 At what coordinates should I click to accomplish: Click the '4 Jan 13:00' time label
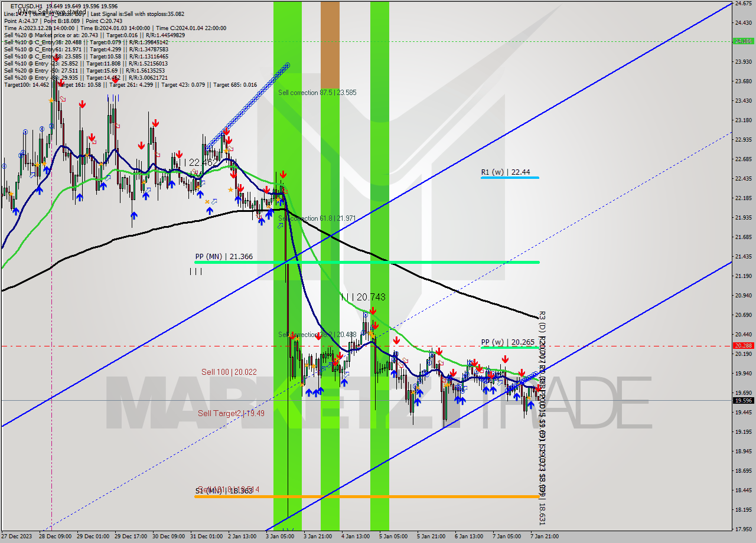(356, 537)
